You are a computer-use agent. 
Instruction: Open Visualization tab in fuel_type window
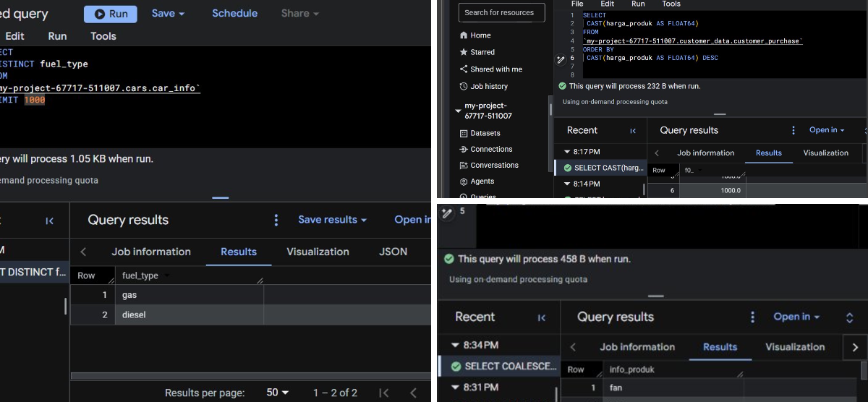pyautogui.click(x=318, y=252)
